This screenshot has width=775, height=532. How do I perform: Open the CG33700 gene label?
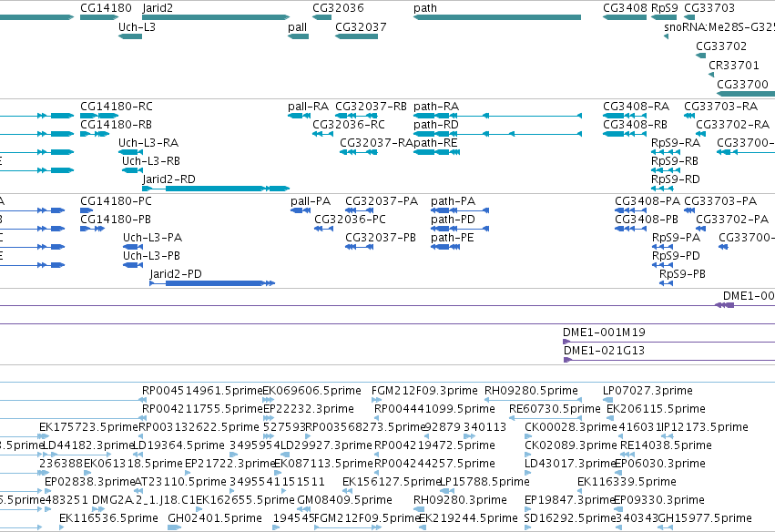[x=742, y=84]
